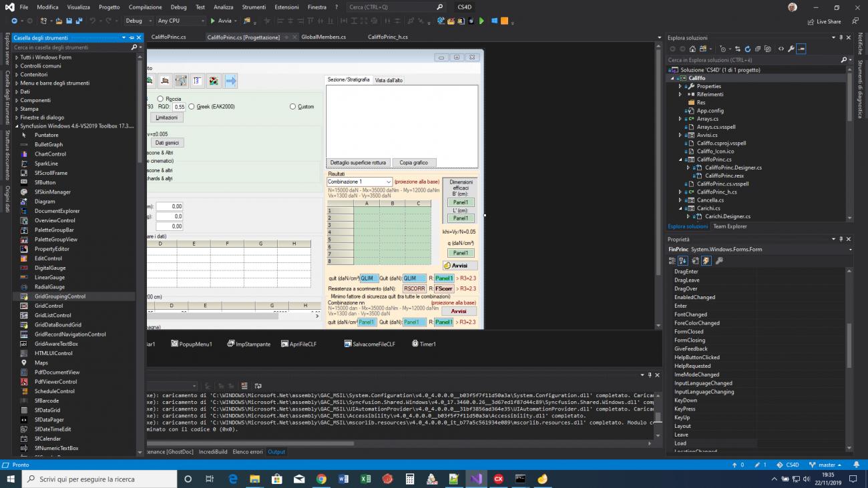Click the green start icon in top toolbar
Image resolution: width=868 pixels, height=488 pixels.
click(x=481, y=21)
